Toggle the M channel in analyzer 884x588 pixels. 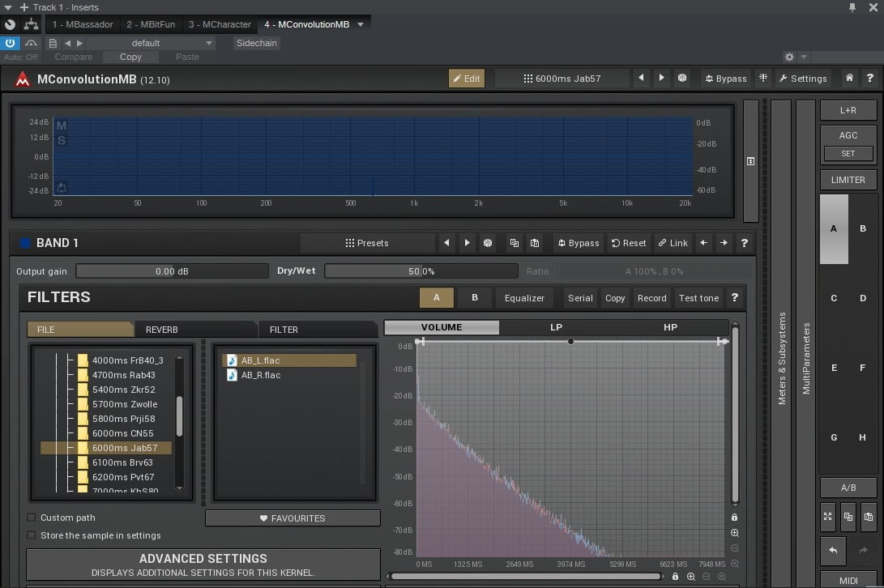pyautogui.click(x=62, y=126)
